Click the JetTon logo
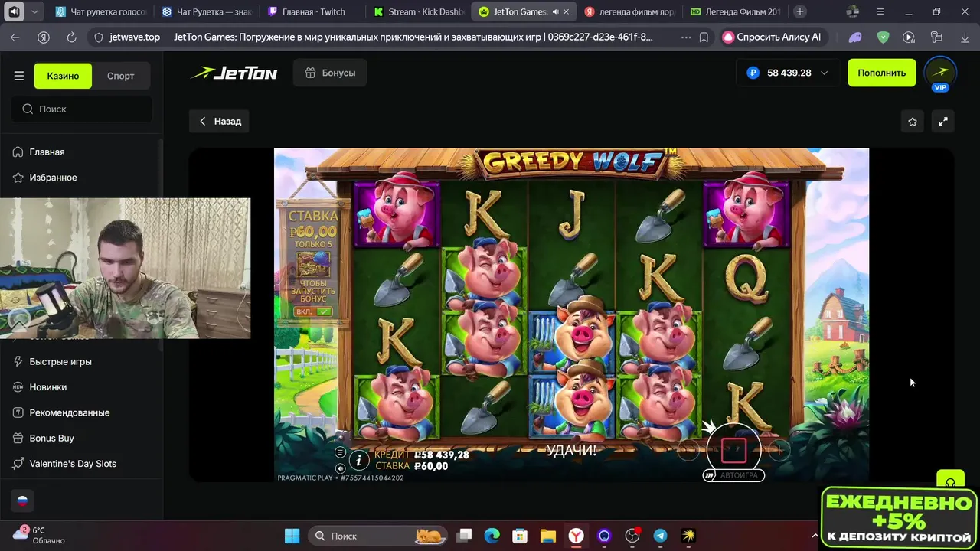Viewport: 980px width, 551px height. 234,73
